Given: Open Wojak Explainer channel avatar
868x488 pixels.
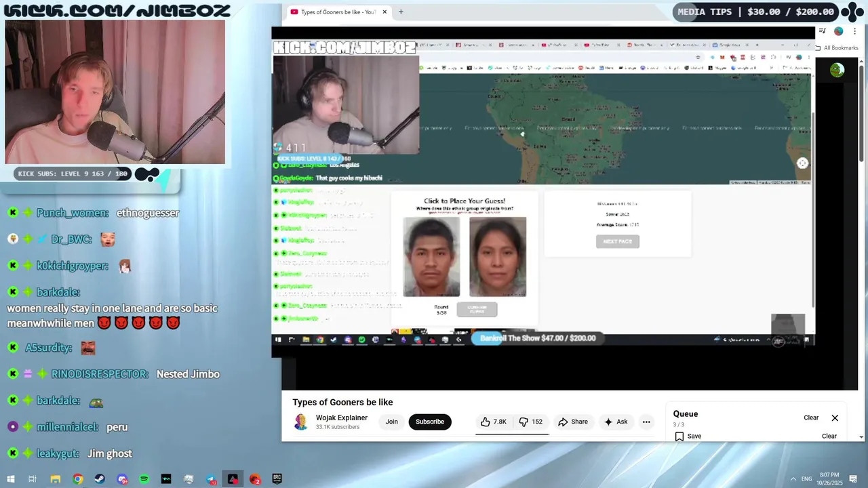Looking at the screenshot, I should tap(300, 422).
